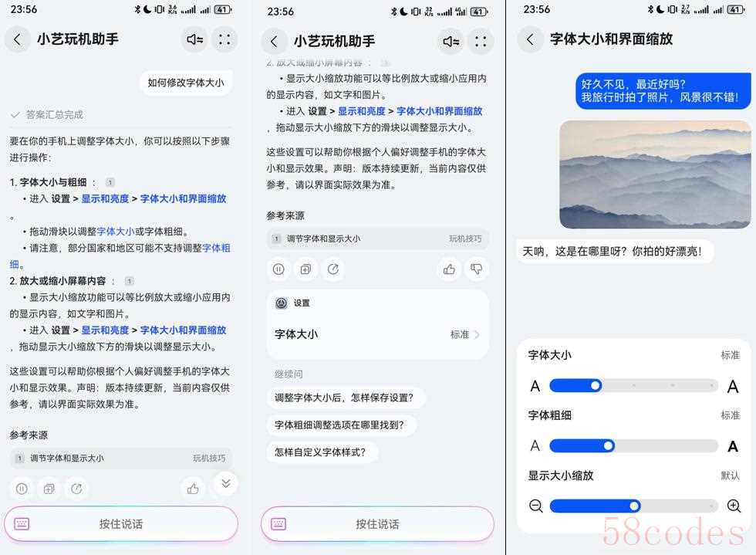Tap the double-chevron scroll down button
Viewport: 756px width, 555px height.
[x=225, y=483]
